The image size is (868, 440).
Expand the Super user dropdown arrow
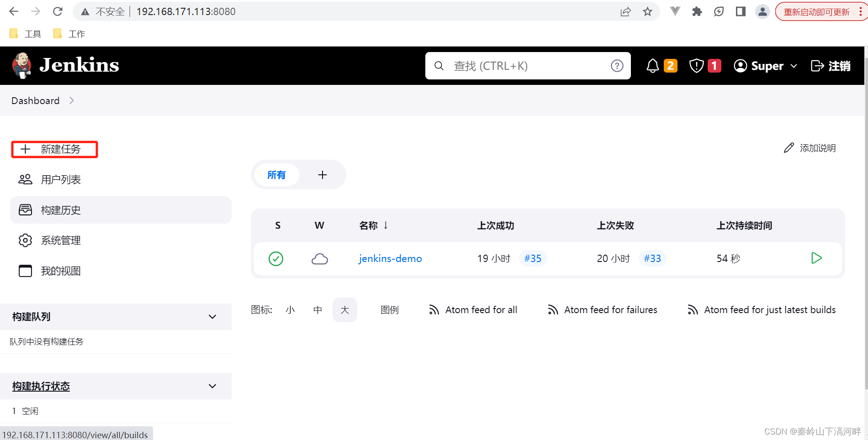point(794,66)
